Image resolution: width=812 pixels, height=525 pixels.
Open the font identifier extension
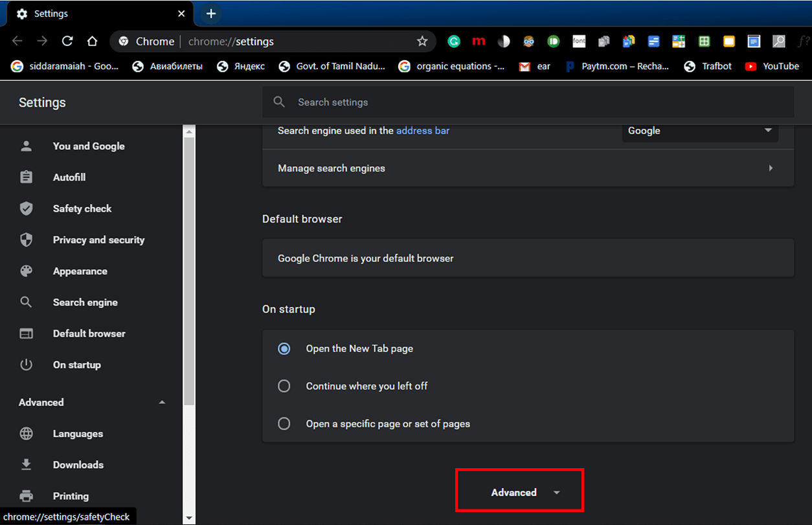tap(579, 41)
